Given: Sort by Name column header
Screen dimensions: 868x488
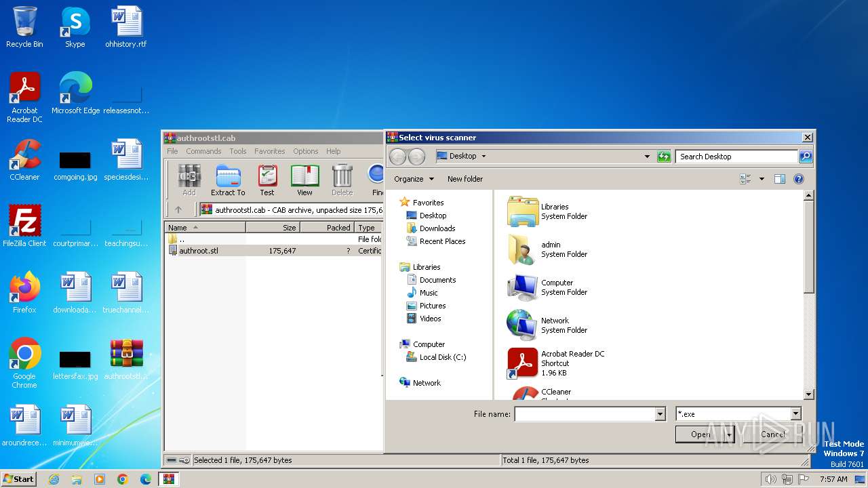Looking at the screenshot, I should pos(205,228).
